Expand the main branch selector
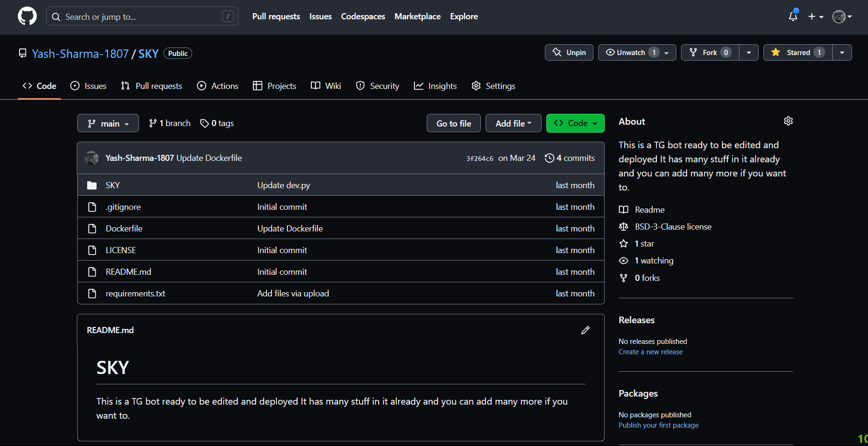The image size is (868, 446). pos(108,123)
